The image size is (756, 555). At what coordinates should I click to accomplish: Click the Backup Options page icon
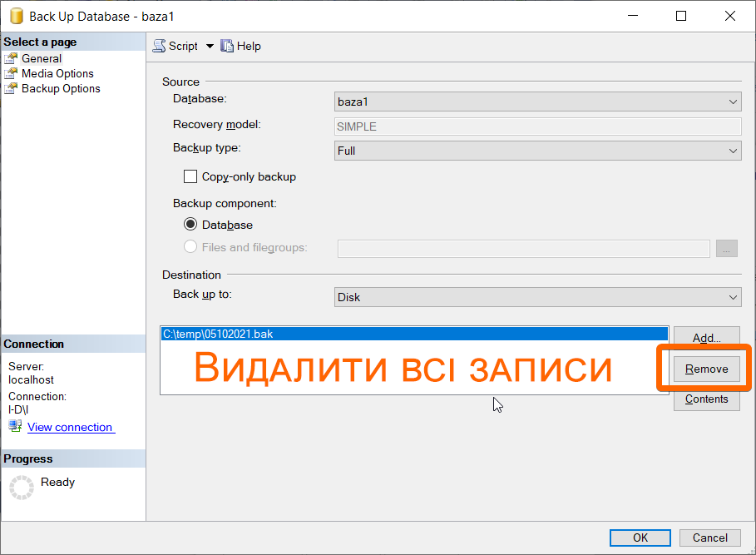point(11,88)
